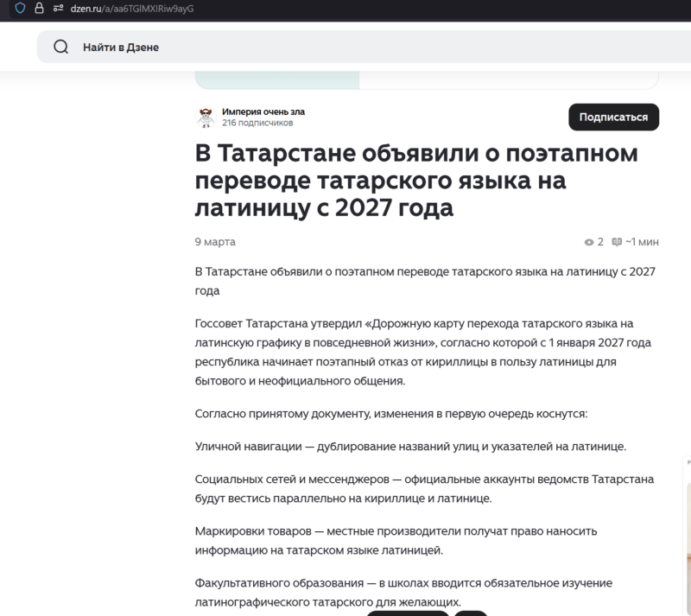Open the Империя очень зла channel avatar
Viewport: 691px width, 616px height.
tap(206, 117)
